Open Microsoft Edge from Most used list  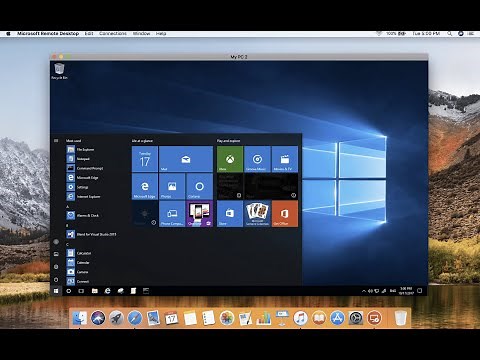coord(82,178)
